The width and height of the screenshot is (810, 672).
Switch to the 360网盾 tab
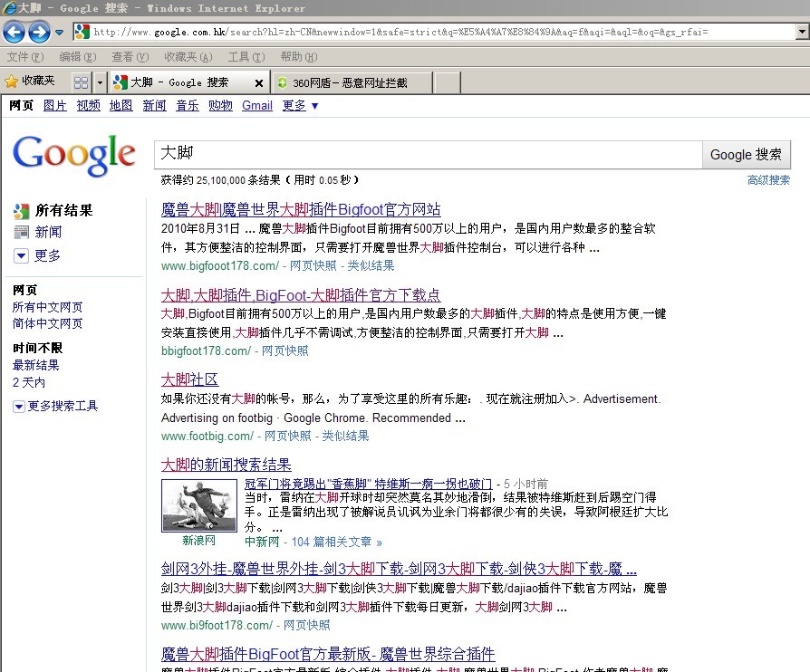click(x=352, y=82)
